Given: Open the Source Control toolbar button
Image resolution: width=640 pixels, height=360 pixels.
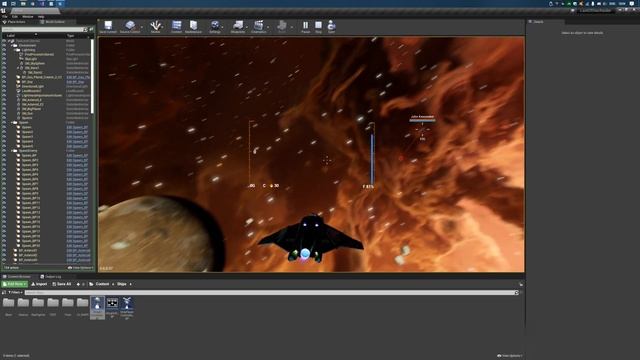Looking at the screenshot, I should click(x=130, y=27).
